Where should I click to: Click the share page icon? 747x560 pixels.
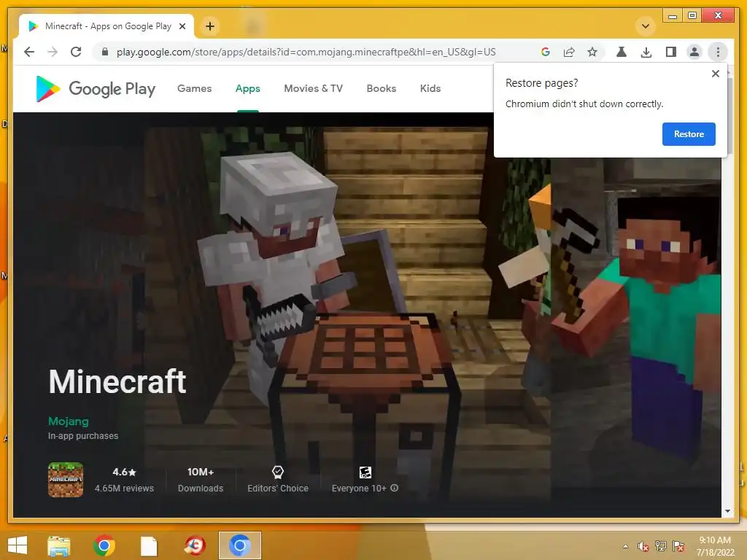pyautogui.click(x=569, y=52)
